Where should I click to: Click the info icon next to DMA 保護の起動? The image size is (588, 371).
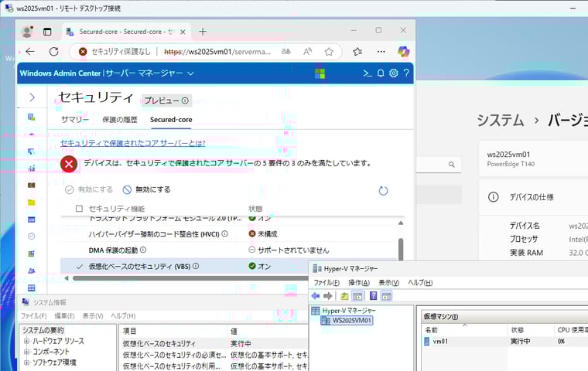[x=143, y=250]
